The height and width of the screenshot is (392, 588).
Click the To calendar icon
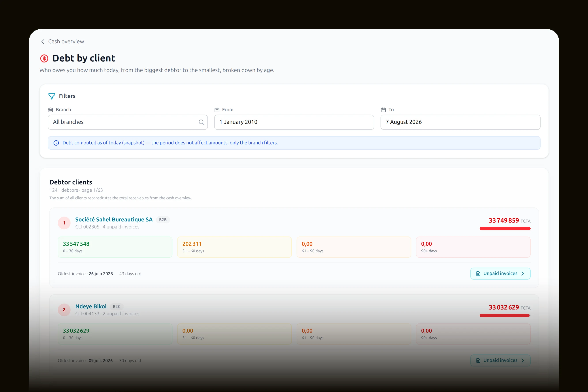383,110
